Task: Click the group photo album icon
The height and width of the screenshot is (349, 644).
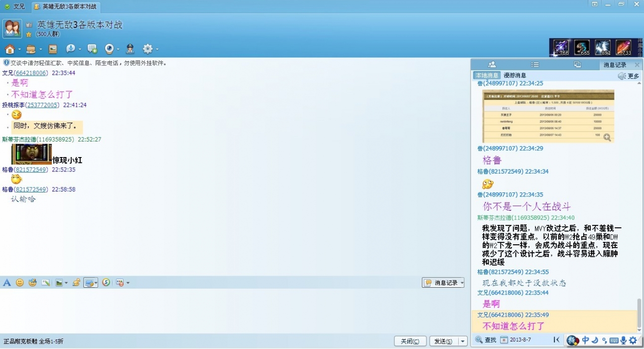Action: point(53,49)
